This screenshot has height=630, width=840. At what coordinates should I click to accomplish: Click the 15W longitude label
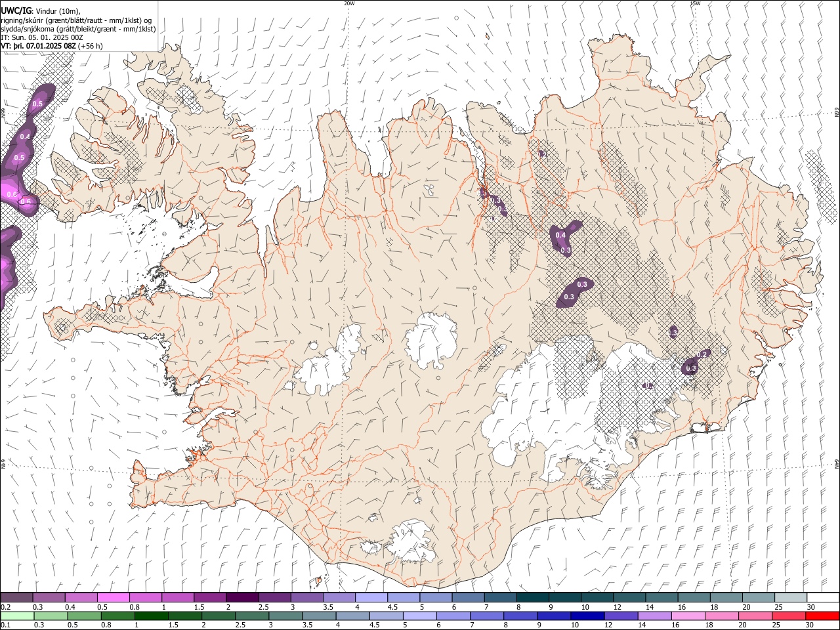pyautogui.click(x=695, y=3)
